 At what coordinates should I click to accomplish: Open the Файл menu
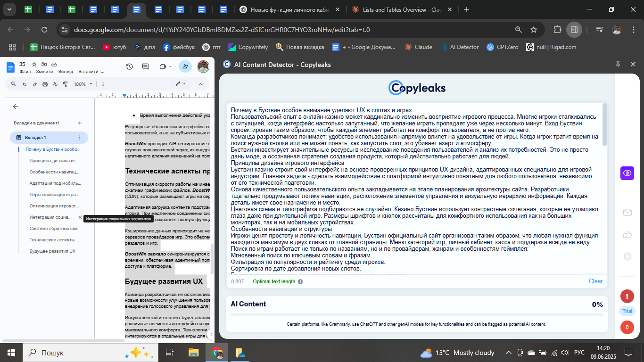tap(25, 72)
